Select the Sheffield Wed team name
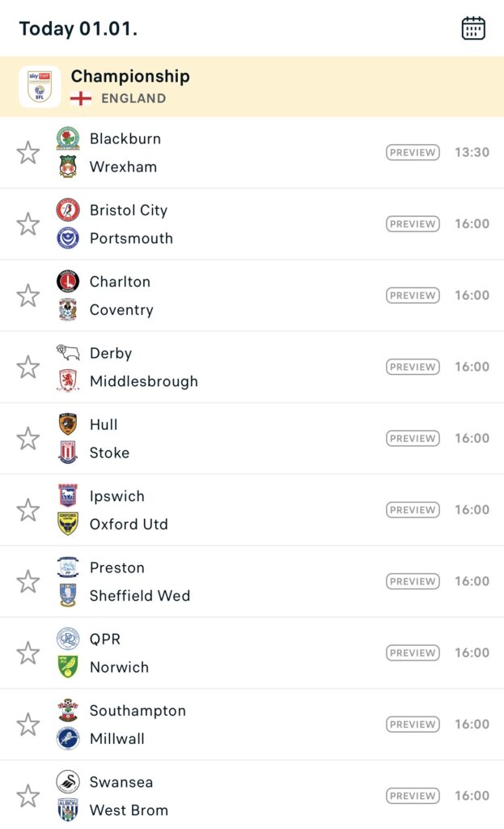504x829 pixels. coord(140,596)
